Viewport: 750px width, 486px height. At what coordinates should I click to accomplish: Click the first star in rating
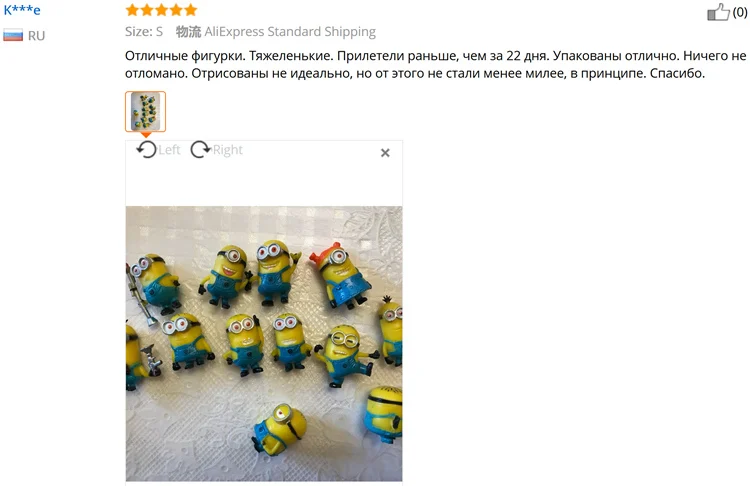coord(132,10)
